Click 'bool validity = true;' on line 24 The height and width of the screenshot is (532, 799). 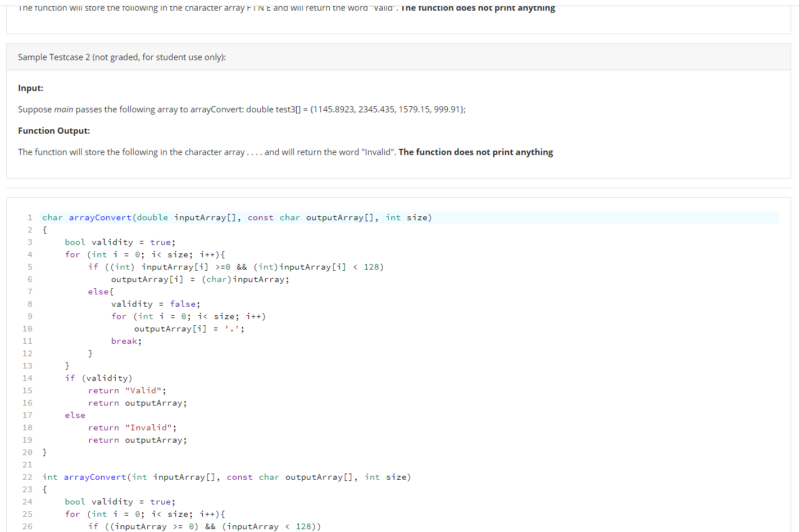(120, 502)
